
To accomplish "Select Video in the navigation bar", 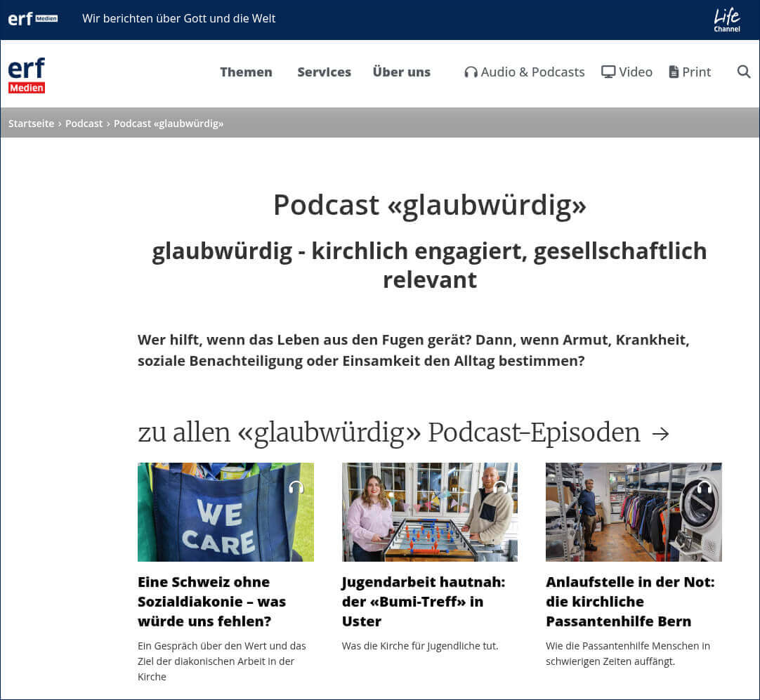I will tap(635, 72).
